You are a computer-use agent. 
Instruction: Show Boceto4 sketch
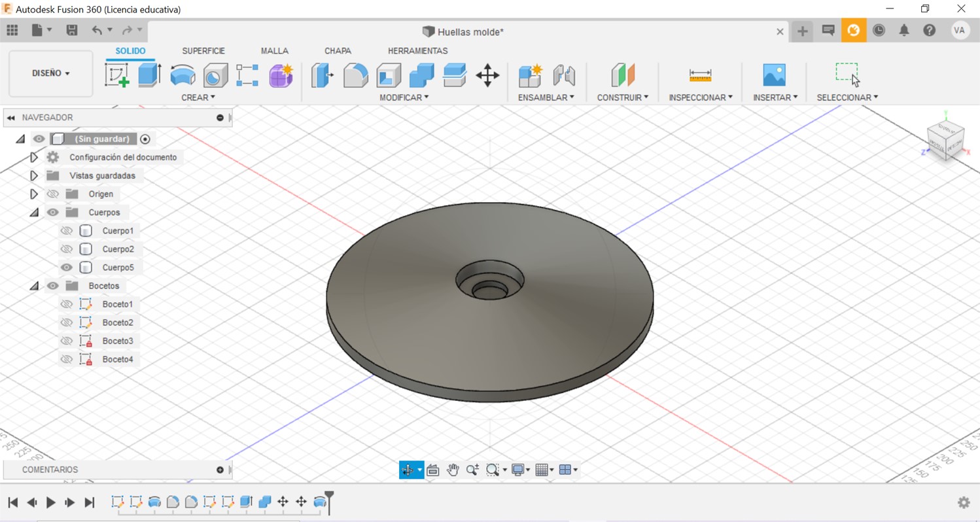click(x=66, y=359)
